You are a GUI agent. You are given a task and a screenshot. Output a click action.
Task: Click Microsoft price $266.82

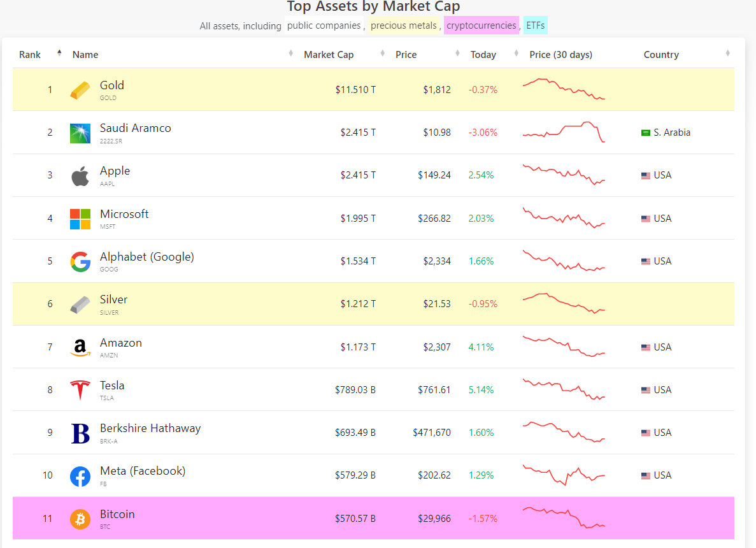click(x=434, y=219)
